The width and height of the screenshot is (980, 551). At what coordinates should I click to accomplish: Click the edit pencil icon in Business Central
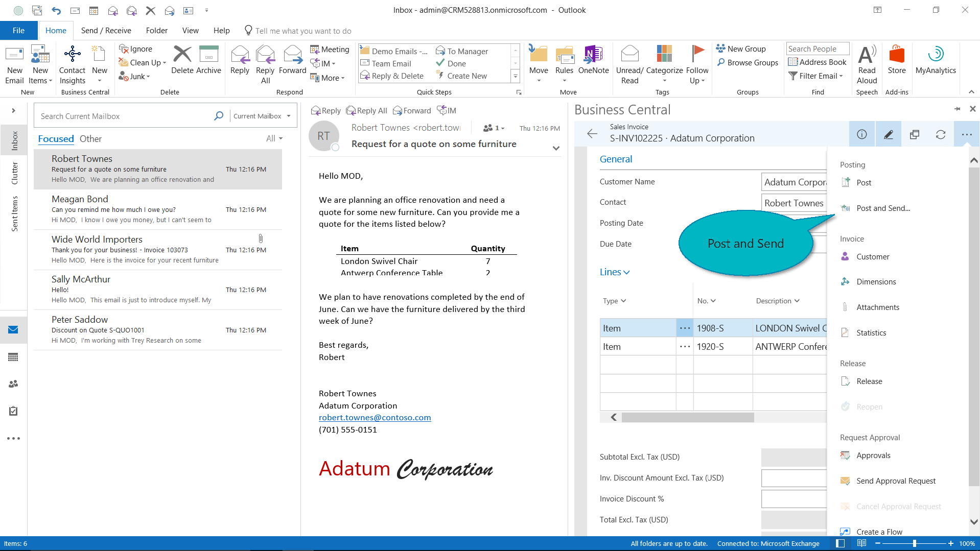point(888,134)
